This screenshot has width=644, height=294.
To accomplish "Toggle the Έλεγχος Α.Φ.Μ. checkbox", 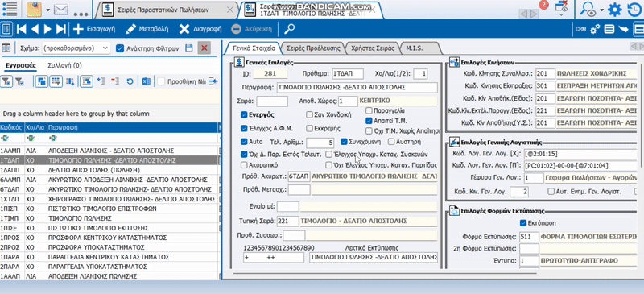I will [245, 128].
